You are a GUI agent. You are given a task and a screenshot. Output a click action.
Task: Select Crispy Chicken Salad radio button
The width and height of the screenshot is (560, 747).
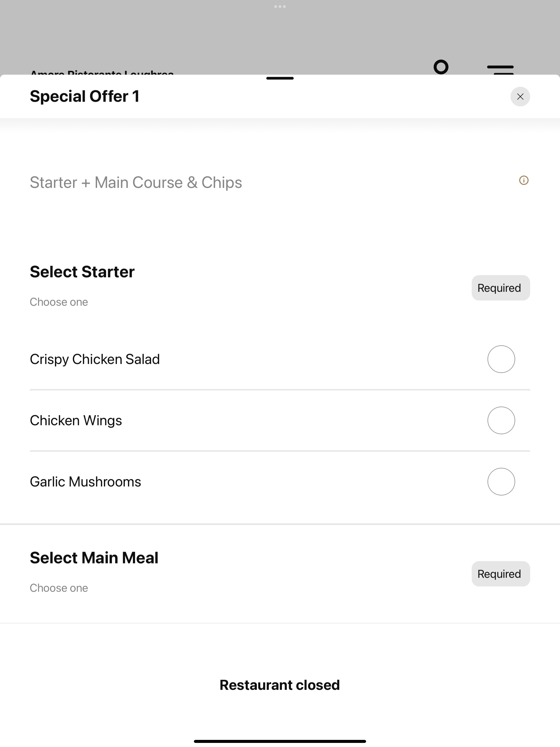(x=501, y=359)
